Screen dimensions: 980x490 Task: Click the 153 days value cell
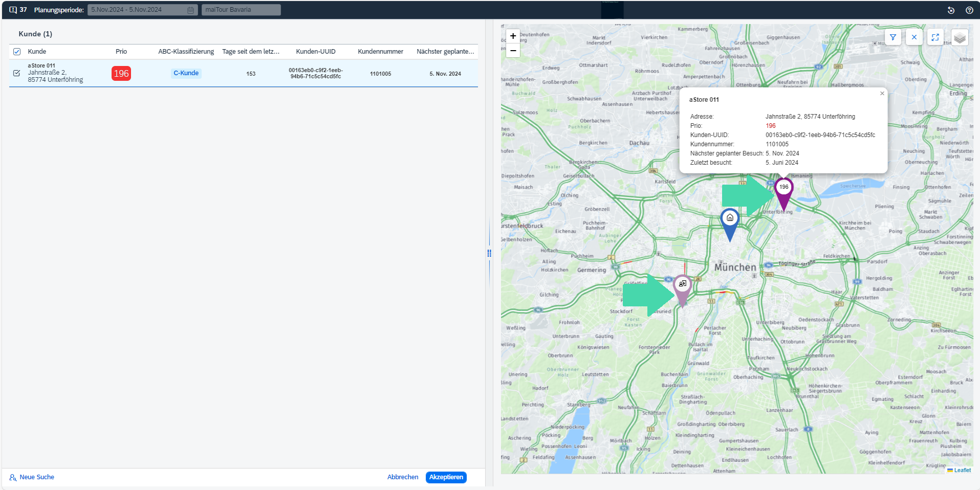click(x=251, y=74)
